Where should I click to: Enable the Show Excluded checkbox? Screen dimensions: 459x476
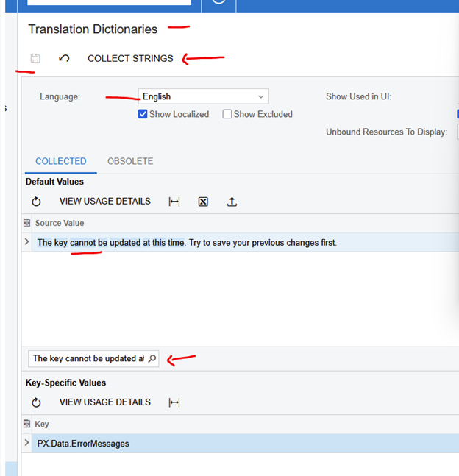click(x=227, y=114)
